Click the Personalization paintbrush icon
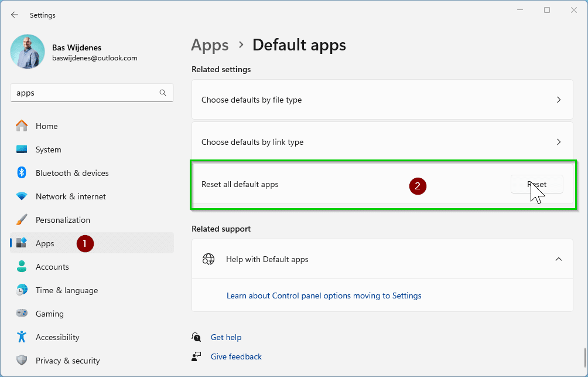 [x=22, y=220]
